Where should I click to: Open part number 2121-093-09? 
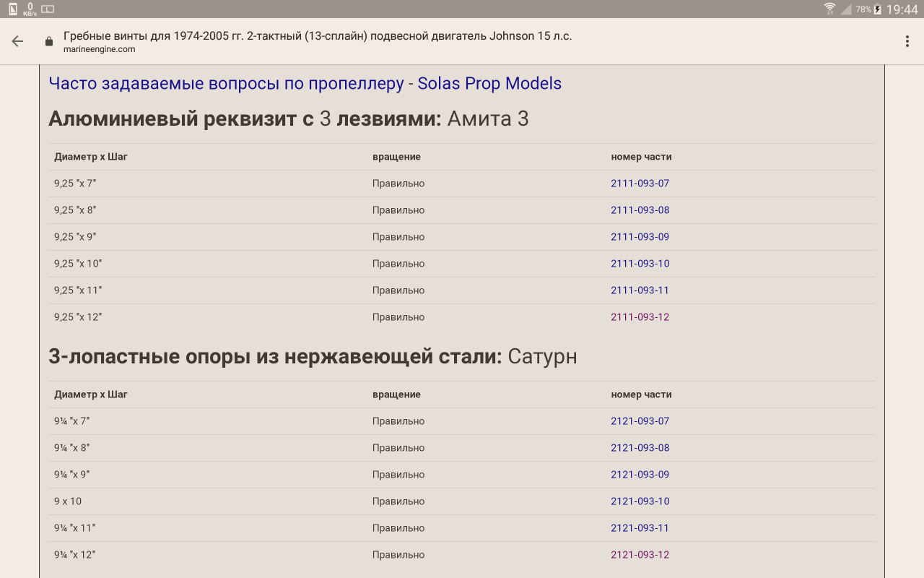640,475
